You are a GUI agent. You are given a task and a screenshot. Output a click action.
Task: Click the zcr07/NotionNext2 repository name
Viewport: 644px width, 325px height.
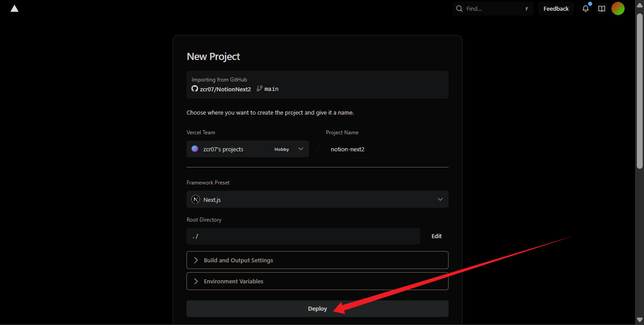[x=225, y=89]
